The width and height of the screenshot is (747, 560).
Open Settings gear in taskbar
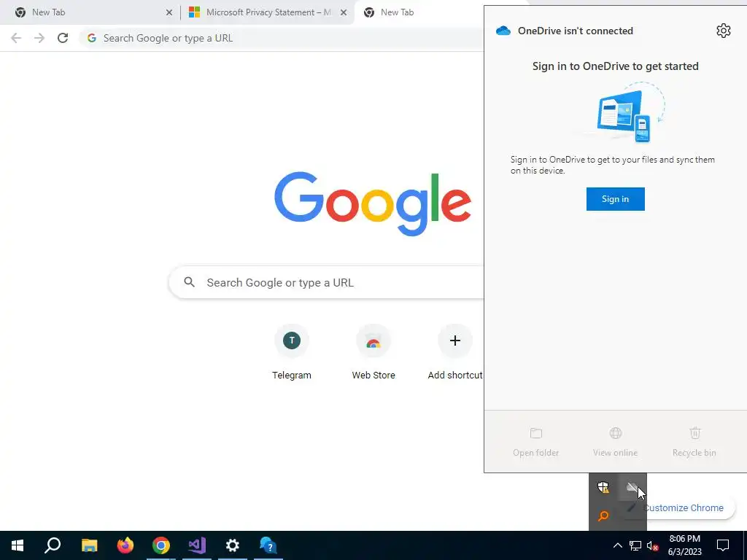(x=233, y=545)
